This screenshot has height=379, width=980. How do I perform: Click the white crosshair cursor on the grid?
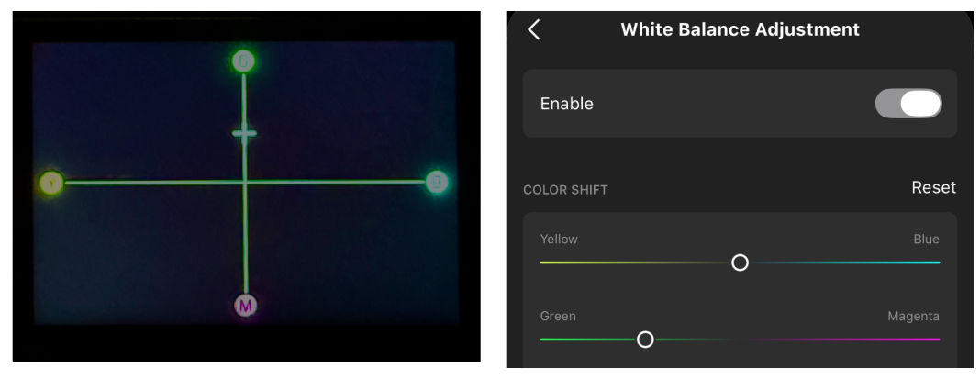(244, 134)
